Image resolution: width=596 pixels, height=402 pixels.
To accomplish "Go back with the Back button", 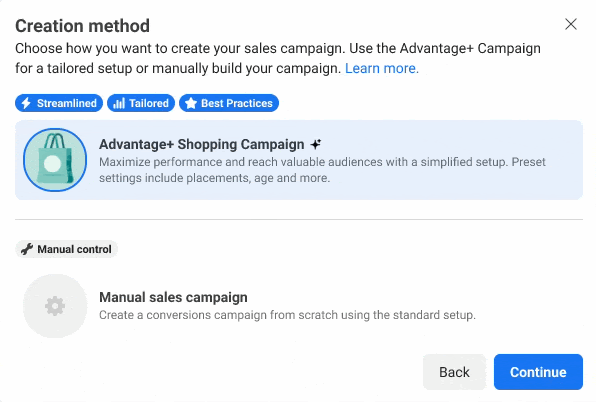I will (454, 372).
